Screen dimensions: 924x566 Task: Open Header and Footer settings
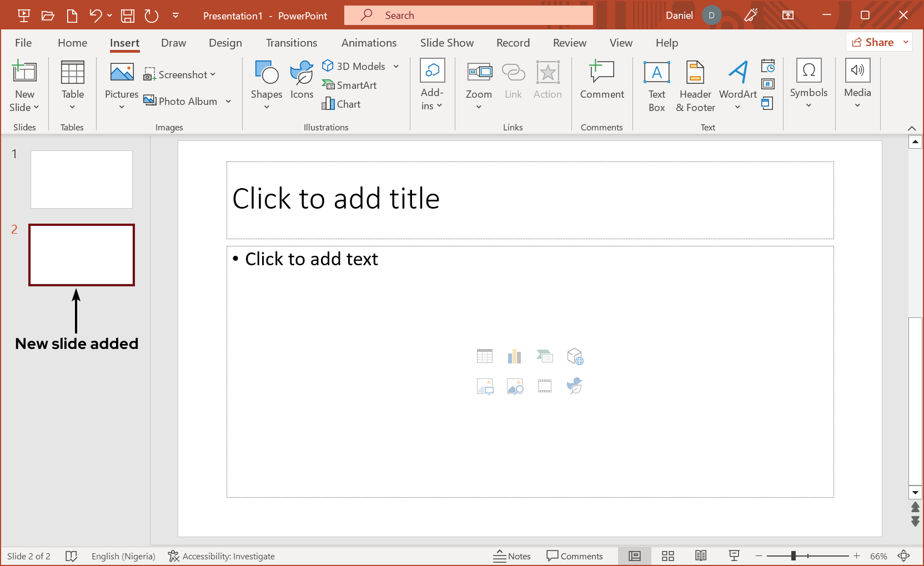(x=695, y=86)
